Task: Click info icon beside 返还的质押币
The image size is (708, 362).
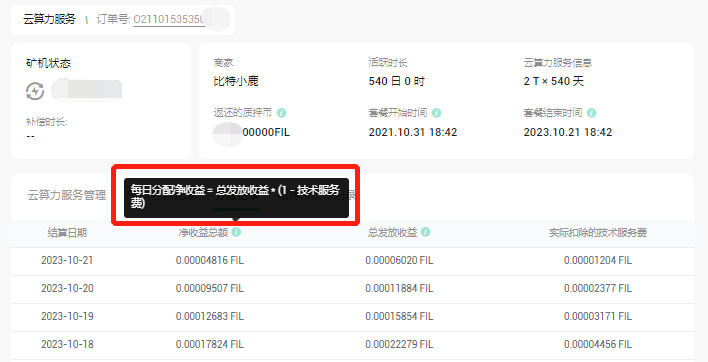Action: [281, 112]
